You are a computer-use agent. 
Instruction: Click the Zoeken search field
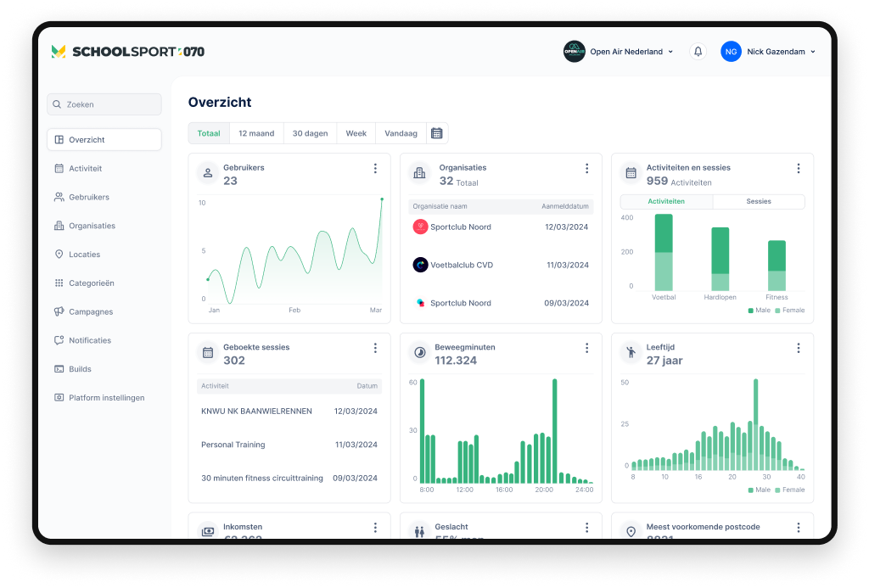(x=104, y=104)
